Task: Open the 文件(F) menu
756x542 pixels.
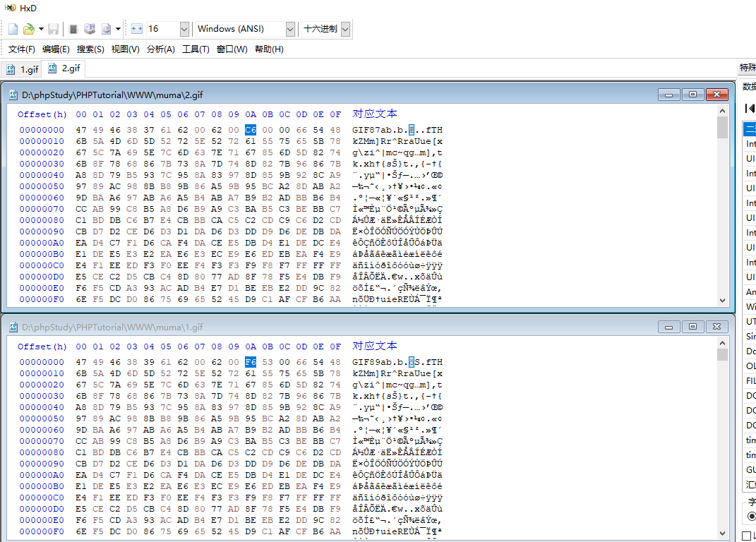Action: tap(22, 49)
